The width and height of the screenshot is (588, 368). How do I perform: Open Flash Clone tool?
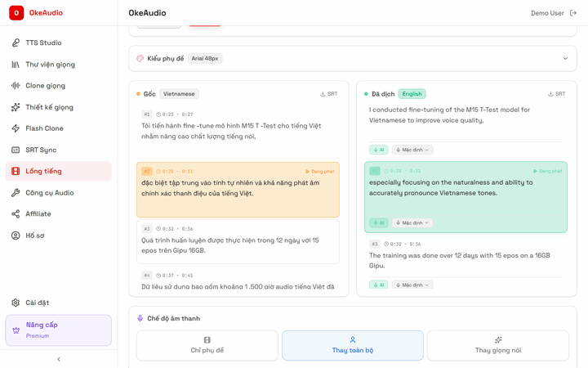coord(44,128)
